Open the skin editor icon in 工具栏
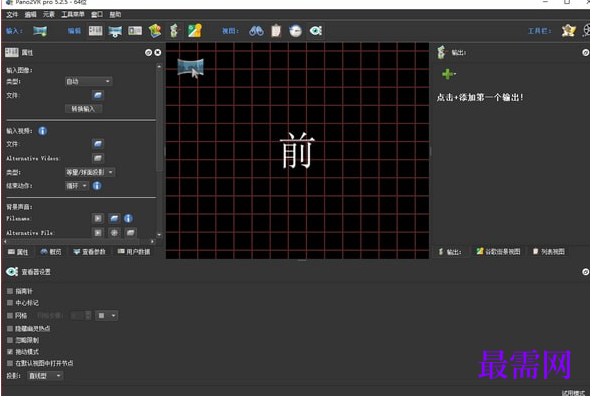This screenshot has width=590, height=396. point(569,31)
